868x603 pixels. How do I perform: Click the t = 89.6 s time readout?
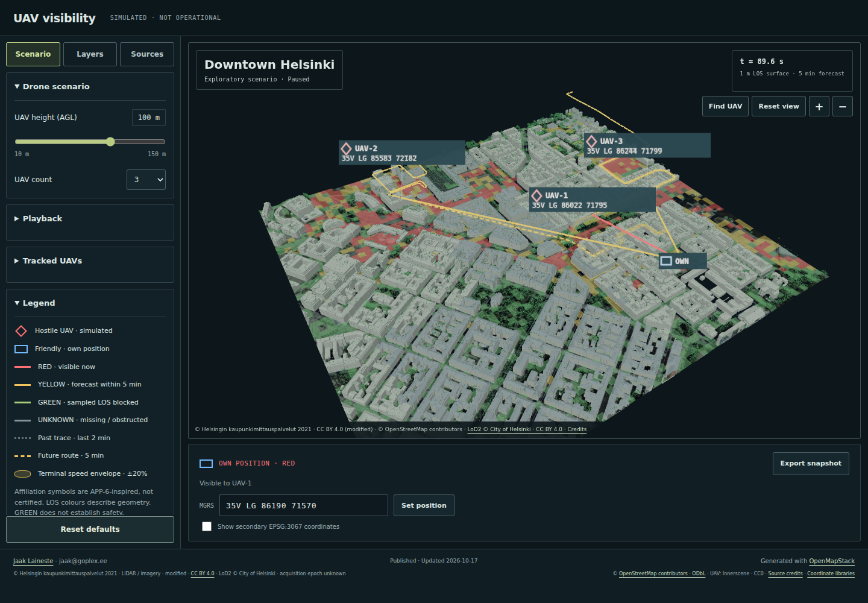tap(762, 62)
